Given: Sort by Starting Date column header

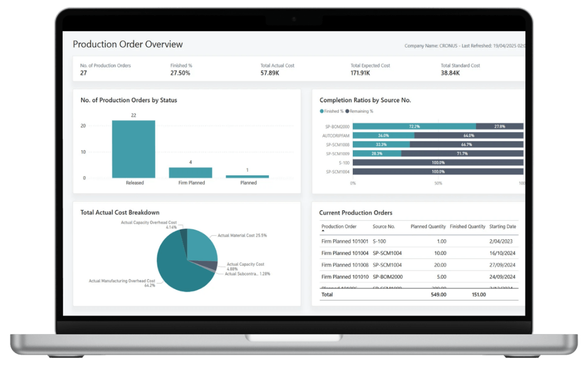Looking at the screenshot, I should coord(503,227).
